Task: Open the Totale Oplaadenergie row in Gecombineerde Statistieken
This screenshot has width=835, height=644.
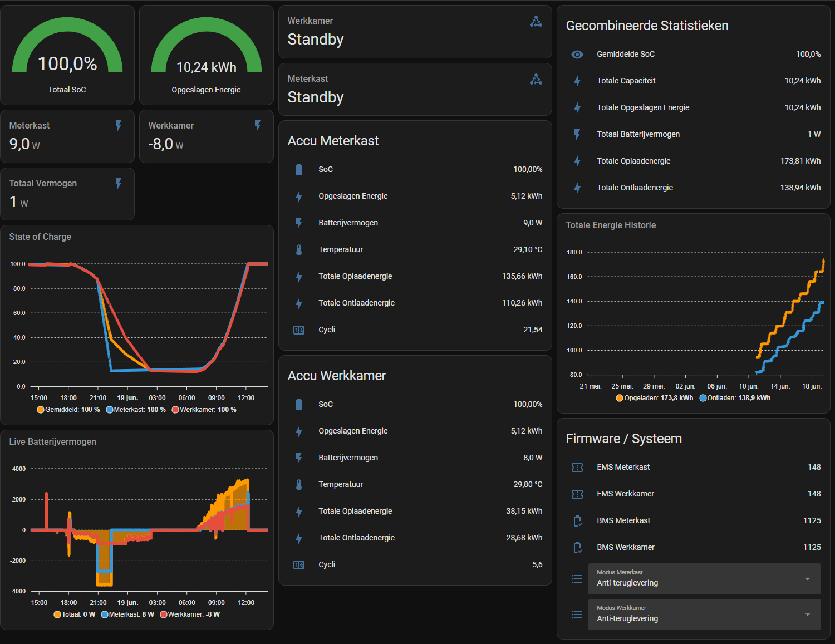Action: tap(694, 161)
